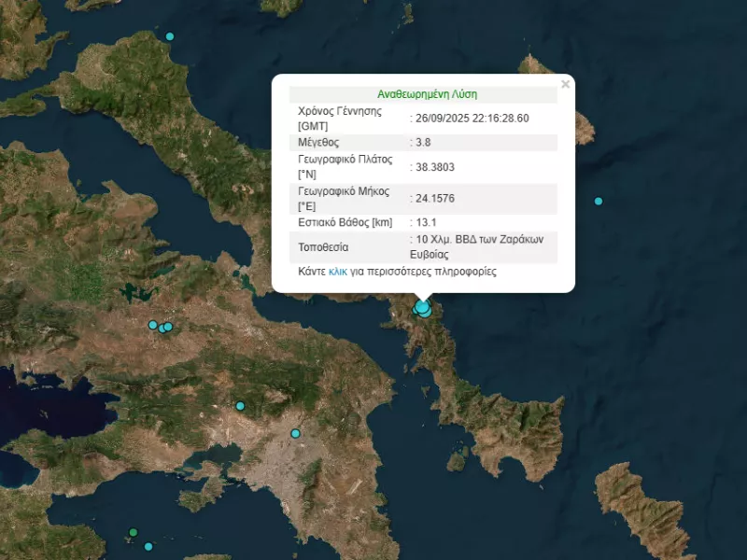Select the cyan marker beside the green one

[x=148, y=546]
